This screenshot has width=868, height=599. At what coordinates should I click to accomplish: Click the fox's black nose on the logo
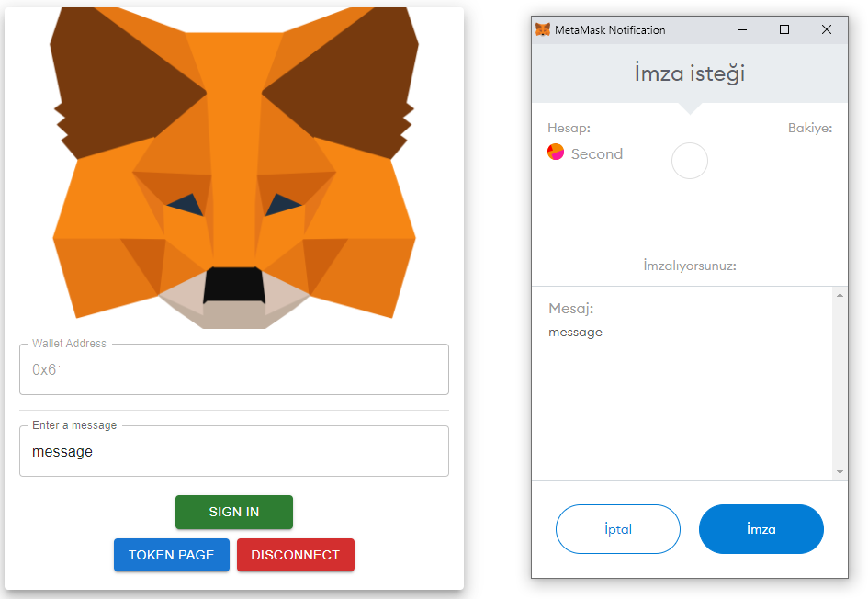coord(234,285)
